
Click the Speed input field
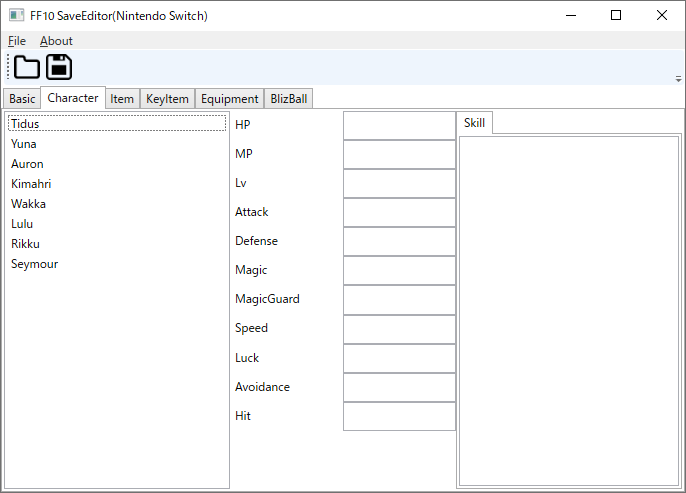coord(399,329)
